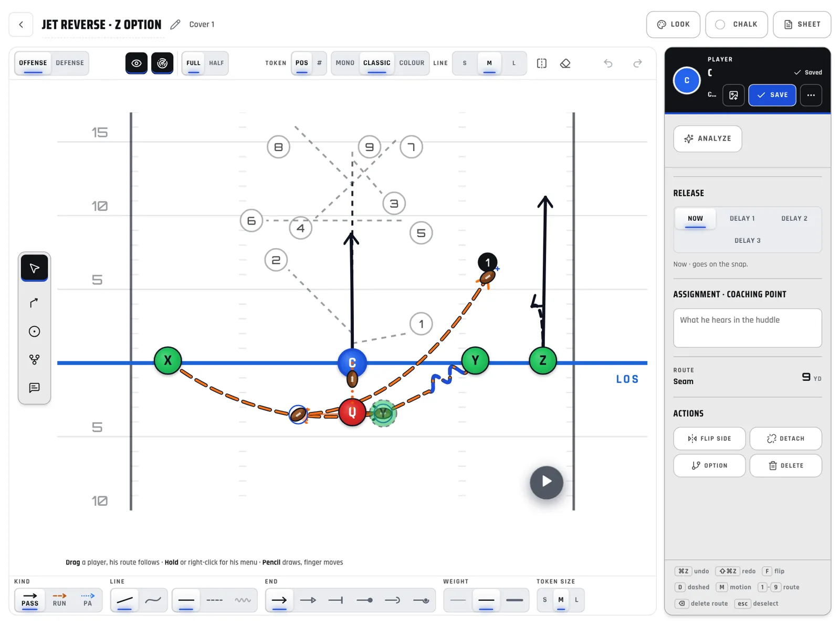Viewport: 840px width, 629px height.
Task: Select the branching nodes tool
Action: coord(35,359)
